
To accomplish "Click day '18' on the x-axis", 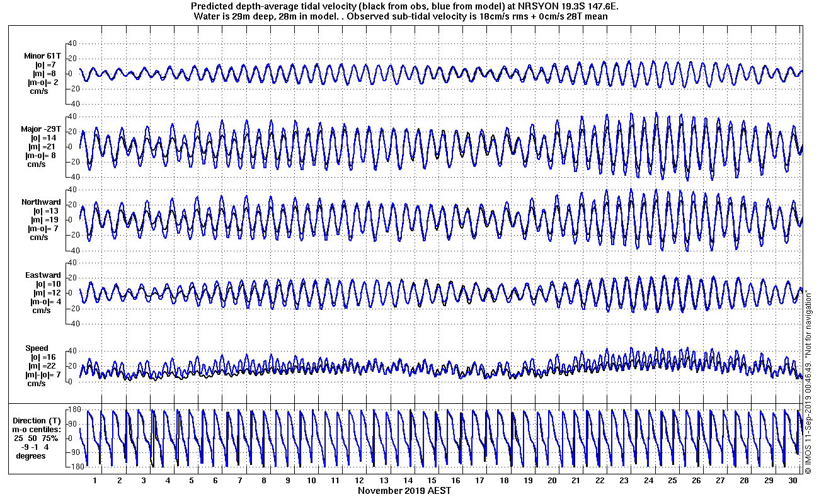I will point(504,480).
